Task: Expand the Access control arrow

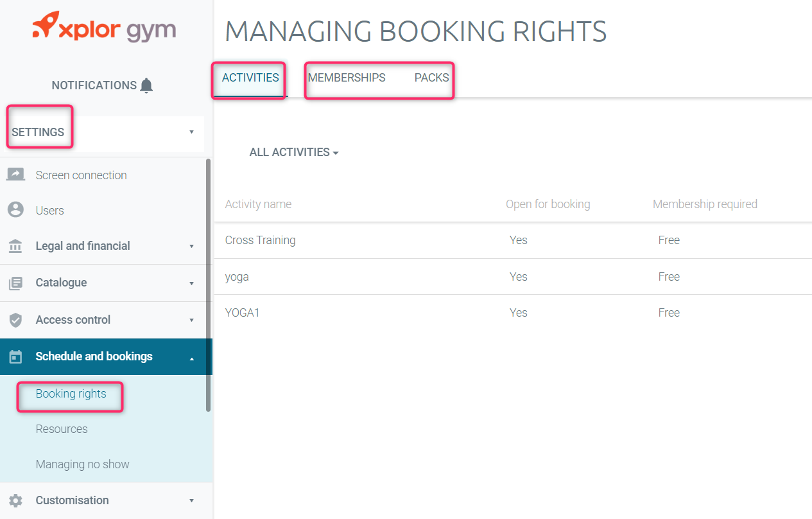Action: click(x=191, y=320)
